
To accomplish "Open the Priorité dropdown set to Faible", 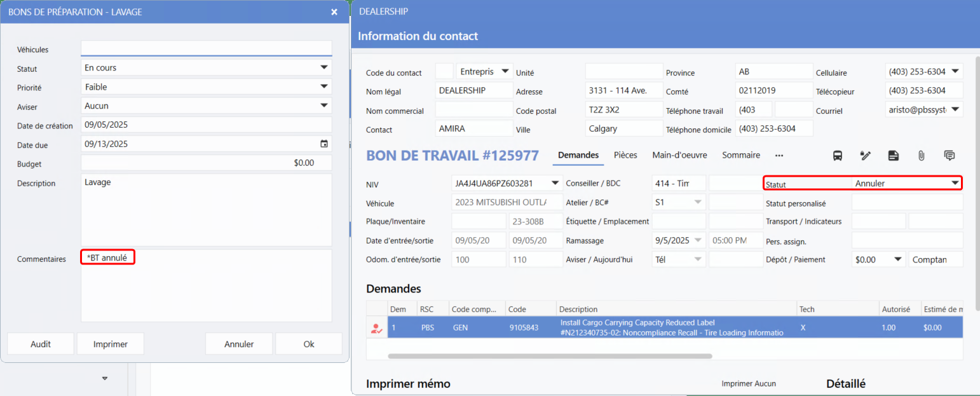I will (x=323, y=87).
